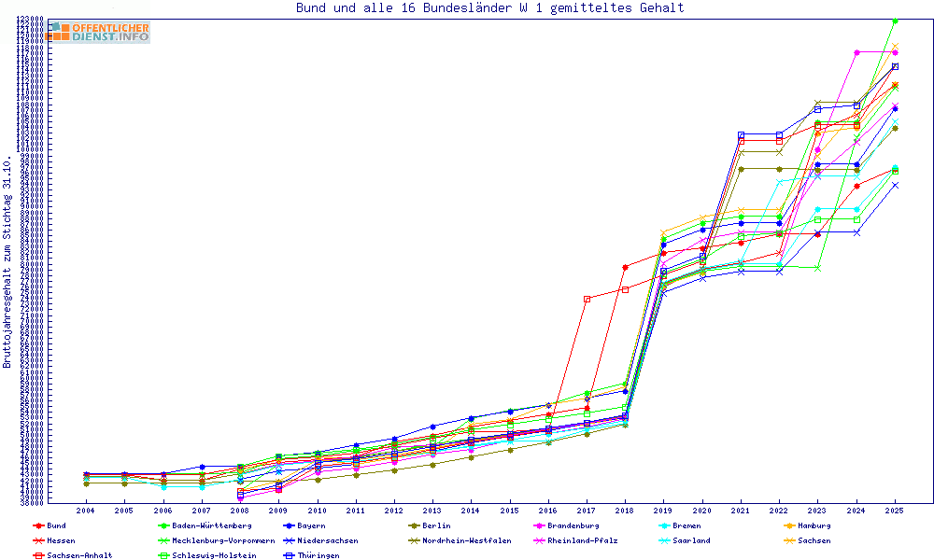Click the 2019 year label on x-axis
934x560 pixels.
[663, 511]
